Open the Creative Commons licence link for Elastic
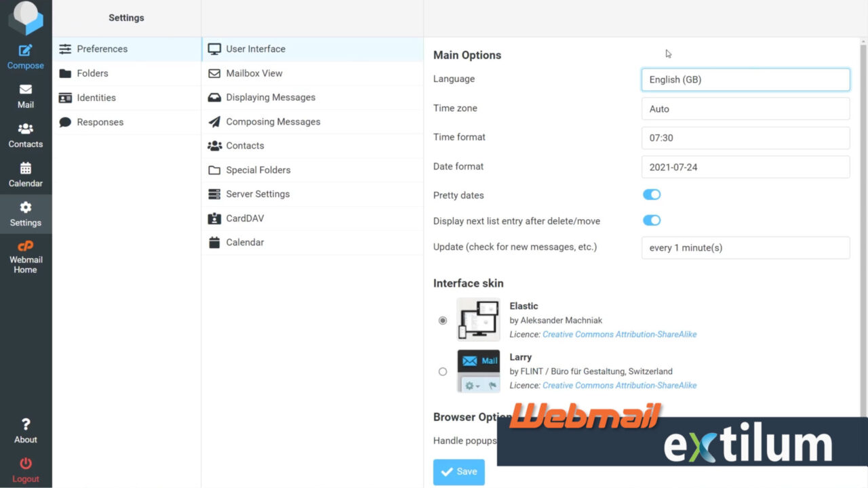Screen dimensions: 868x488 point(619,334)
